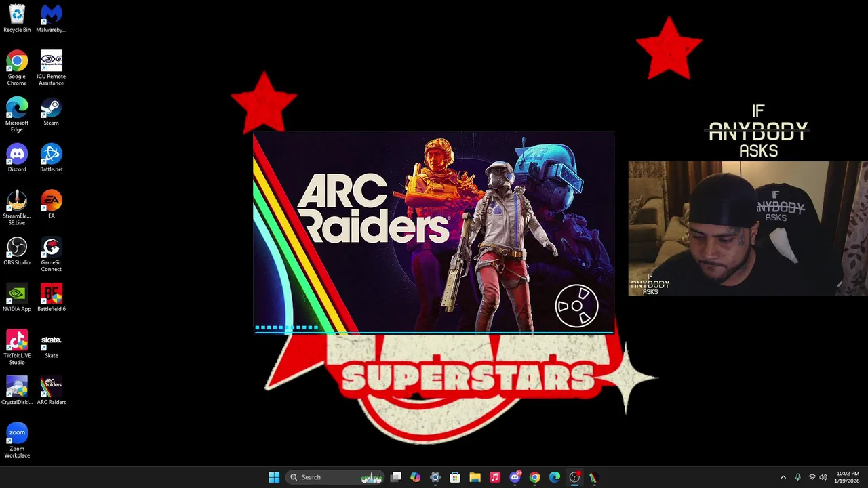Select the Microsoft Edge desktop icon
This screenshot has width=868, height=488.
click(17, 115)
